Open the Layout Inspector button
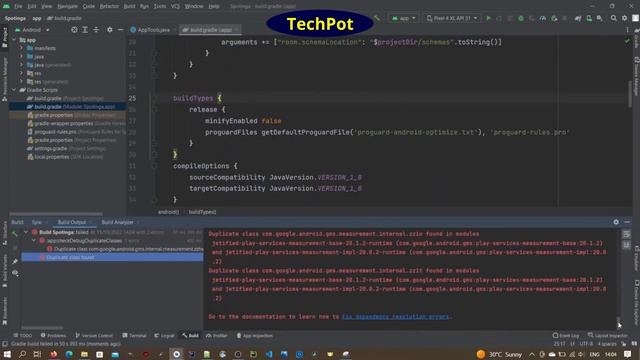The width and height of the screenshot is (640, 360). (607, 336)
